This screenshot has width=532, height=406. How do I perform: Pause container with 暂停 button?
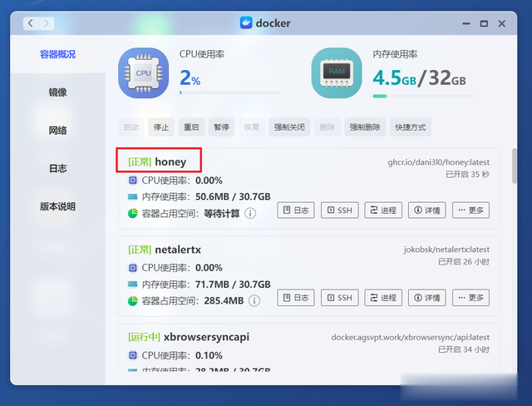click(222, 127)
